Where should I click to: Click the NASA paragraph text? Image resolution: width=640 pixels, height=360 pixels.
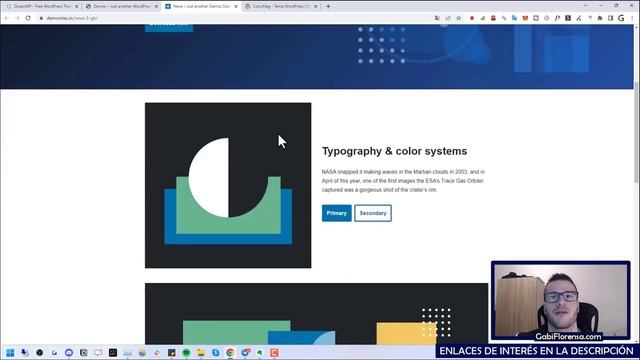point(403,181)
